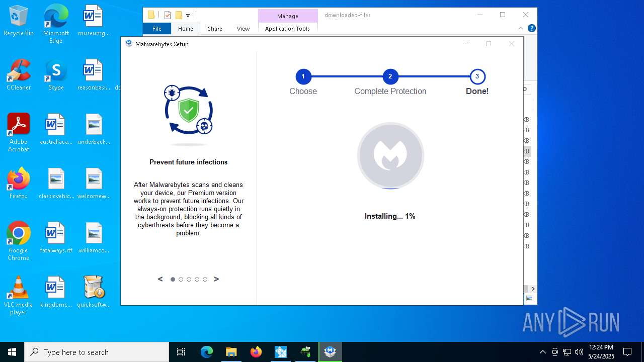Expand quick access toolbar dropdown in Explorer
Viewport: 644px width, 362px height.
(x=188, y=16)
